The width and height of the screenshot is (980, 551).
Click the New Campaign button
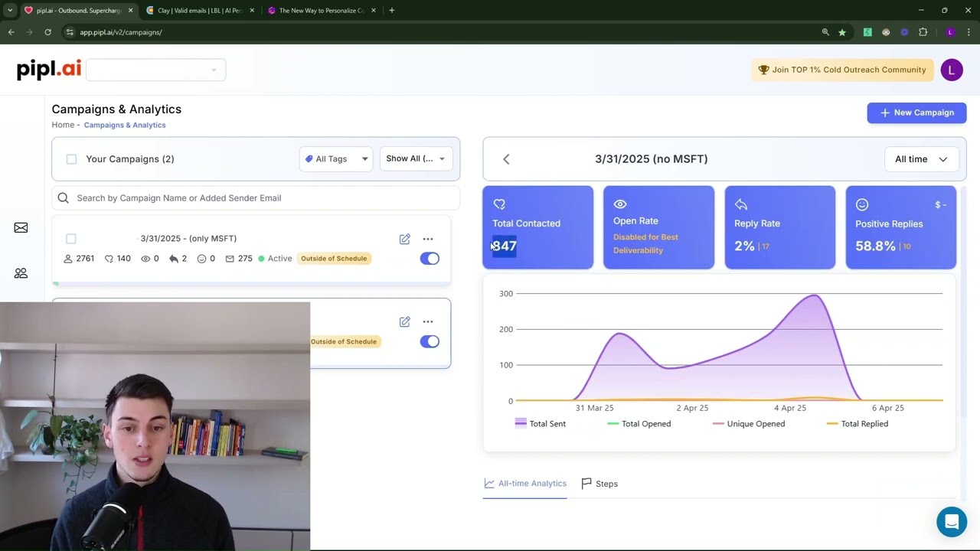coord(916,112)
